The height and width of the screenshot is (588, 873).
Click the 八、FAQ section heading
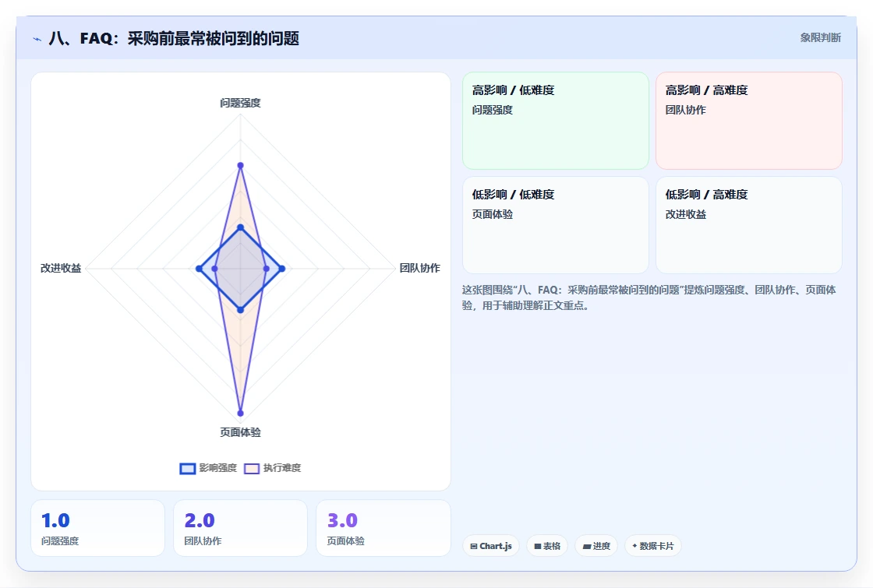[174, 38]
